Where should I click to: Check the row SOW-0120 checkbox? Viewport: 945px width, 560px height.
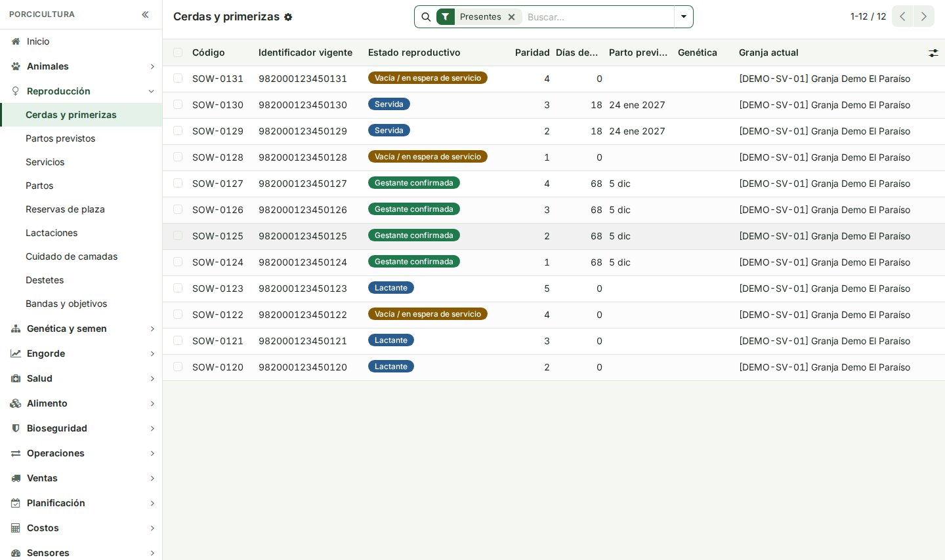[178, 367]
